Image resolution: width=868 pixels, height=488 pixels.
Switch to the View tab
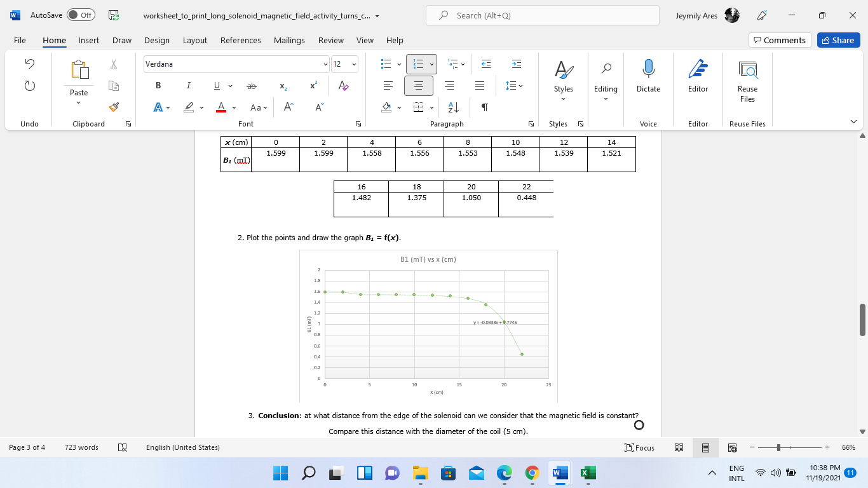click(x=365, y=40)
